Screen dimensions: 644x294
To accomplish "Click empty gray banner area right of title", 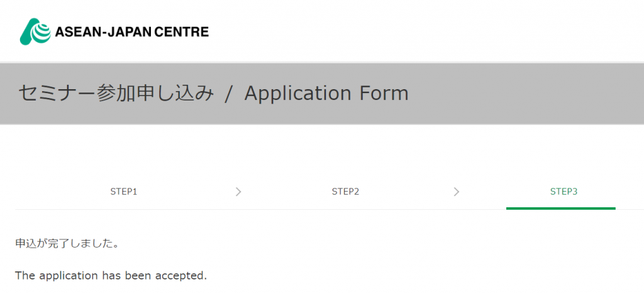I will coord(528,94).
